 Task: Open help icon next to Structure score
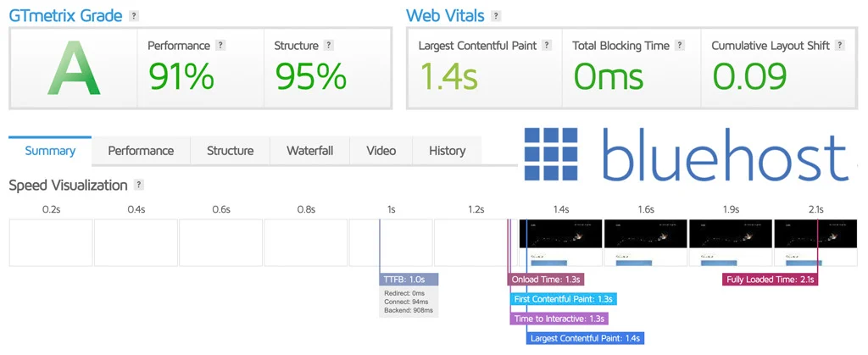(329, 46)
